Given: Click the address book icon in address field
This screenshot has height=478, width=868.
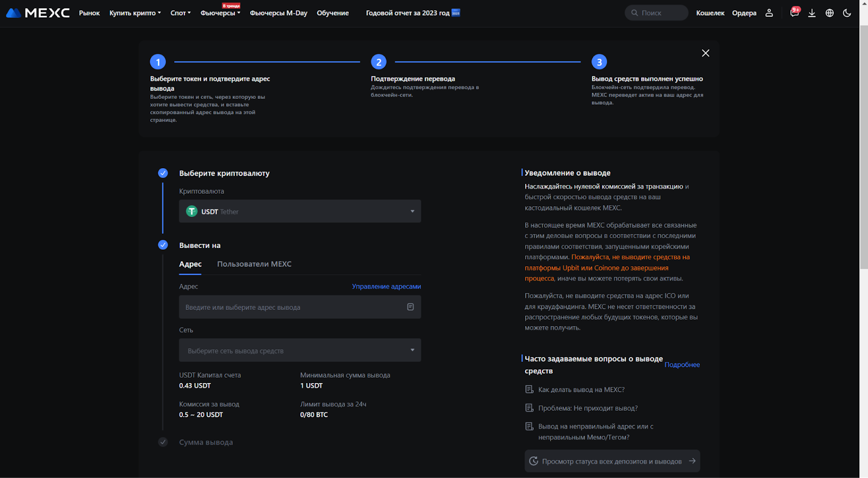Looking at the screenshot, I should click(411, 307).
